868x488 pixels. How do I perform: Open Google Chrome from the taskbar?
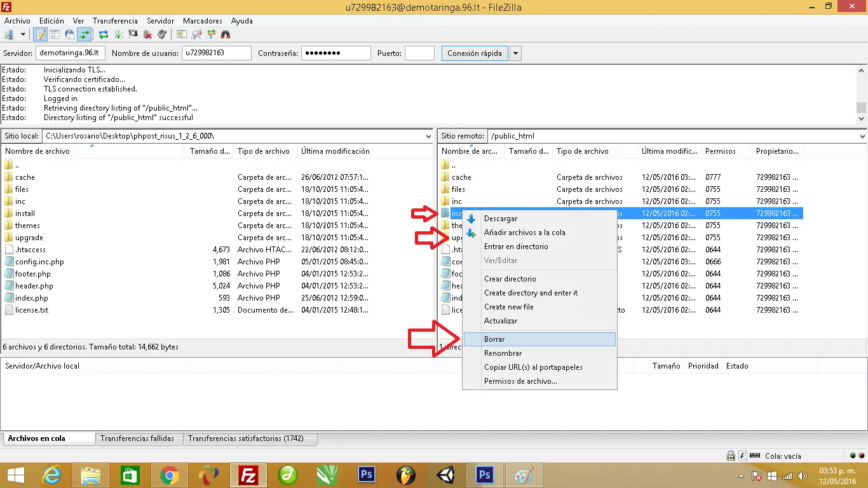pos(169,475)
